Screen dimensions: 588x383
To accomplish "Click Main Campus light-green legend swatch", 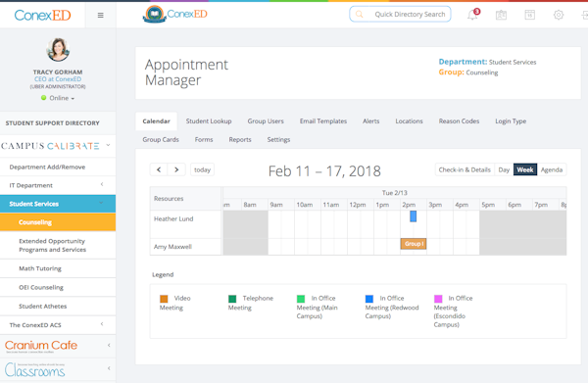I will click(301, 299).
